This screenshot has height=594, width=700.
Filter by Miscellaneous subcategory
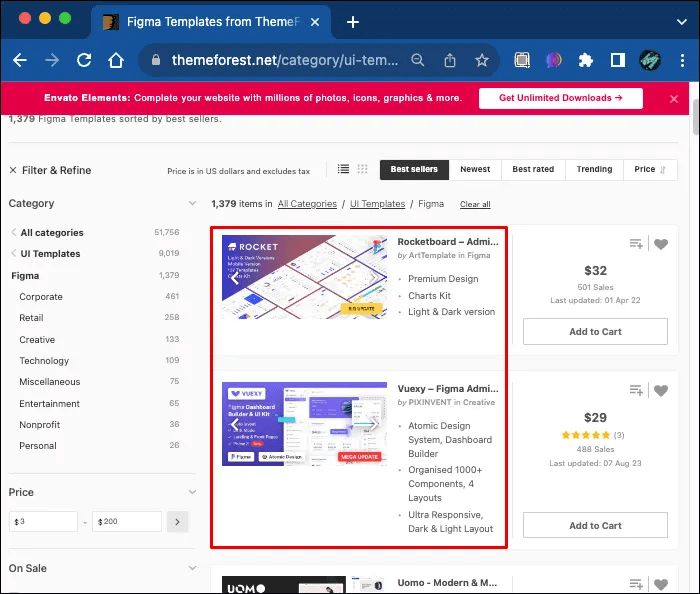click(50, 382)
